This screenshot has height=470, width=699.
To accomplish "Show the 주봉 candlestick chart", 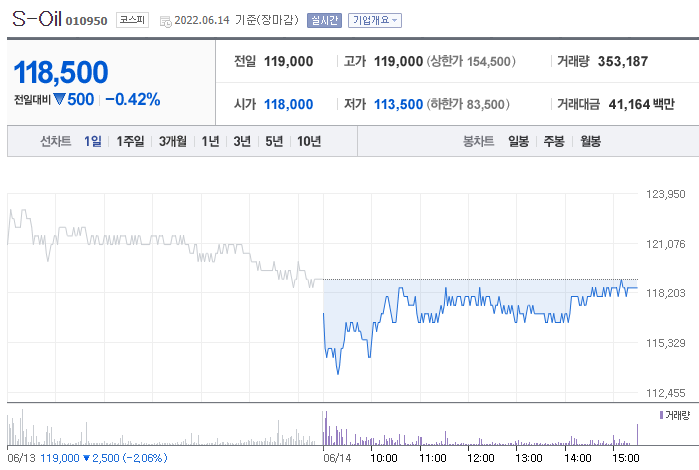I will [554, 141].
